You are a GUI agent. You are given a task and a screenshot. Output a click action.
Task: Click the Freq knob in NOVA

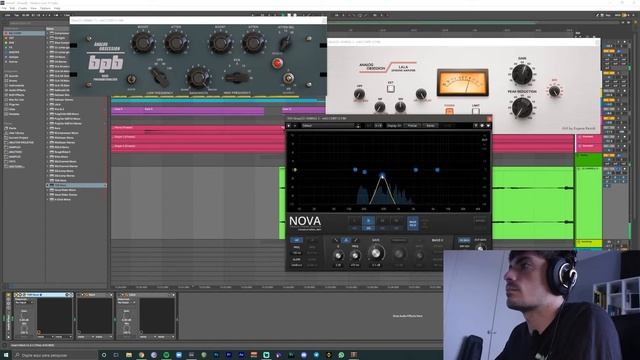[355, 256]
